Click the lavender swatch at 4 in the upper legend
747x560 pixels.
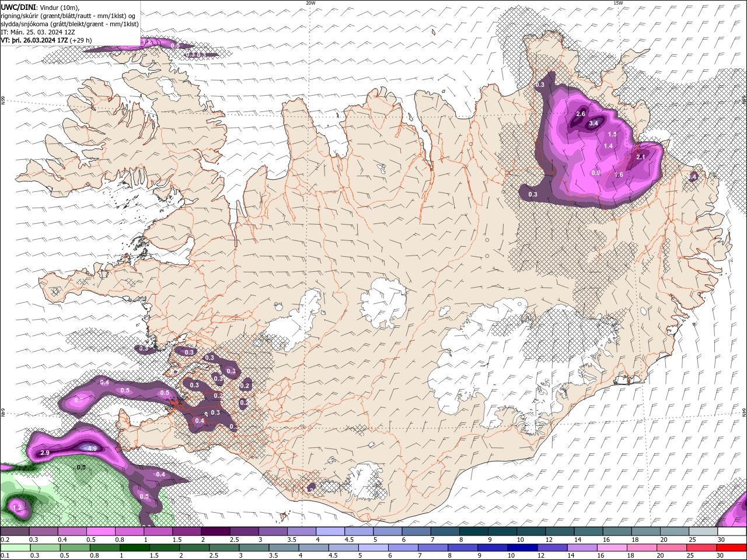click(330, 531)
